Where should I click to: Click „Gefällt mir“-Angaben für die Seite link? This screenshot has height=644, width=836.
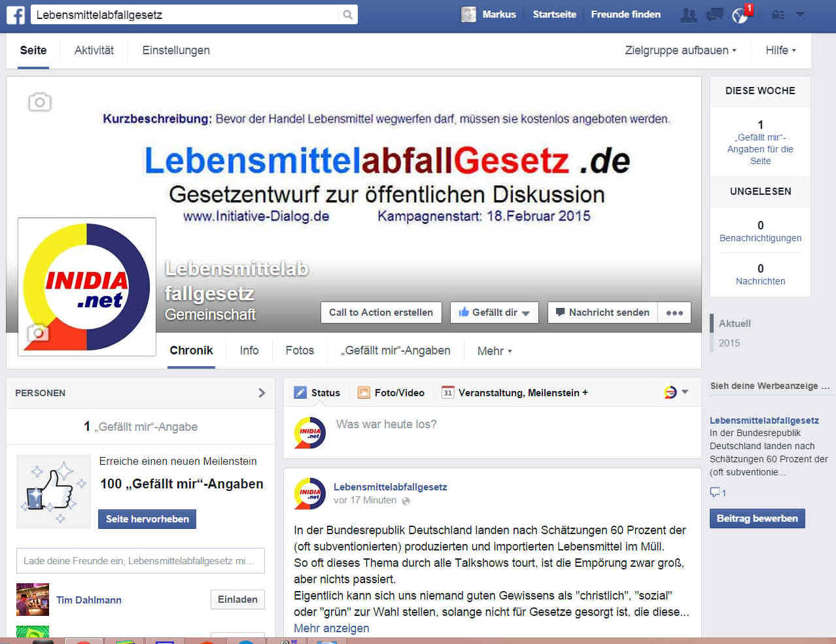(760, 149)
